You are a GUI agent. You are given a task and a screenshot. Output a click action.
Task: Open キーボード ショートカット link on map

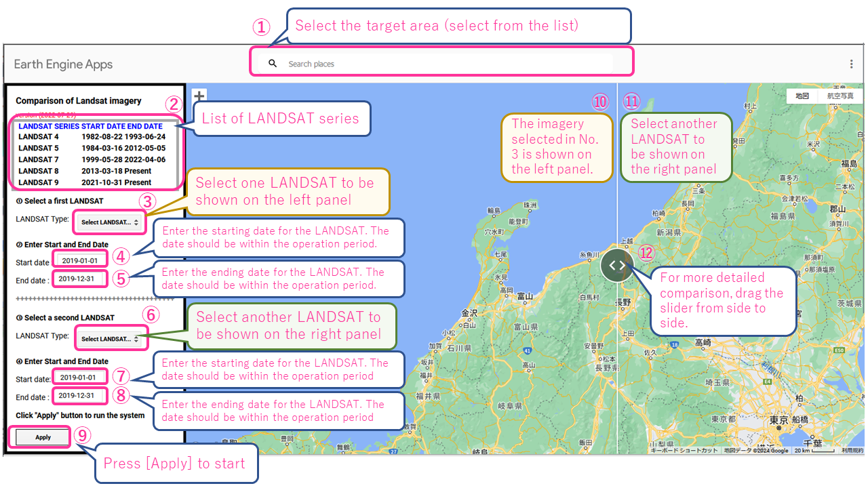684,450
